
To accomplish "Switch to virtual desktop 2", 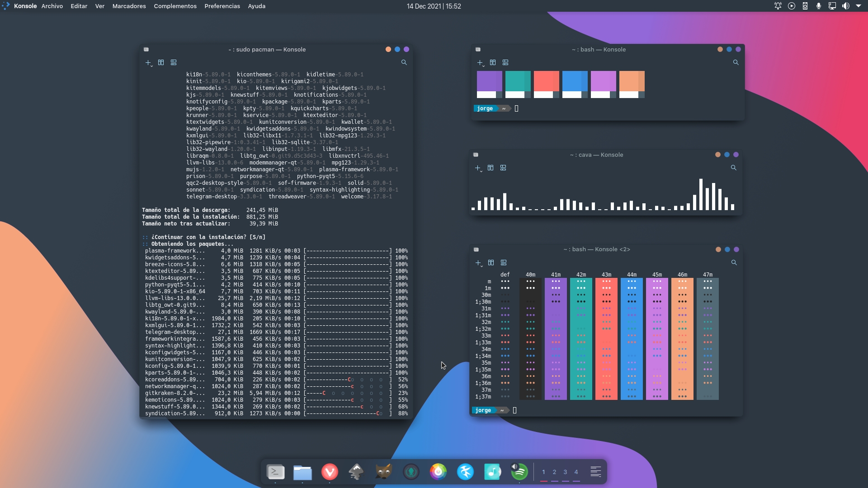I will (554, 472).
